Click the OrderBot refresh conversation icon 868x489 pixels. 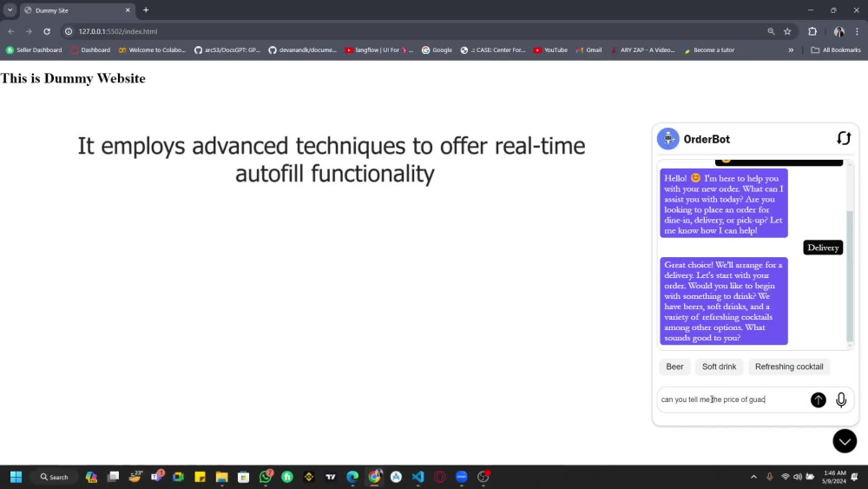point(843,138)
